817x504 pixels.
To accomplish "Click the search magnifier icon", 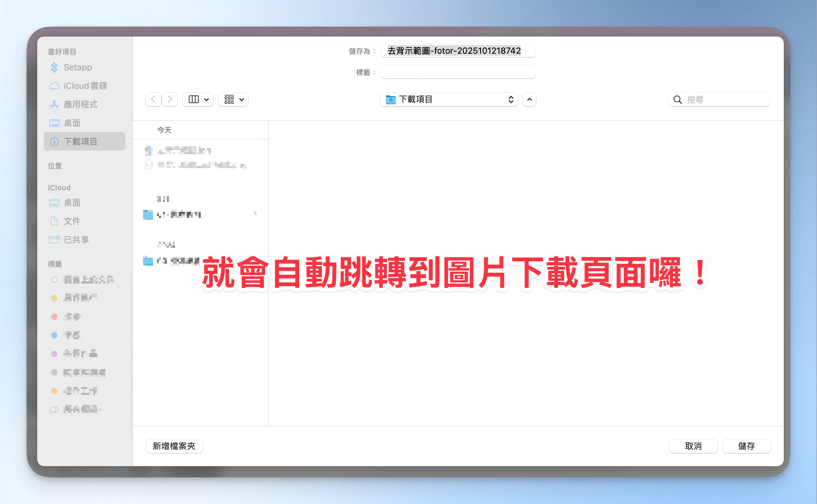I will [678, 100].
